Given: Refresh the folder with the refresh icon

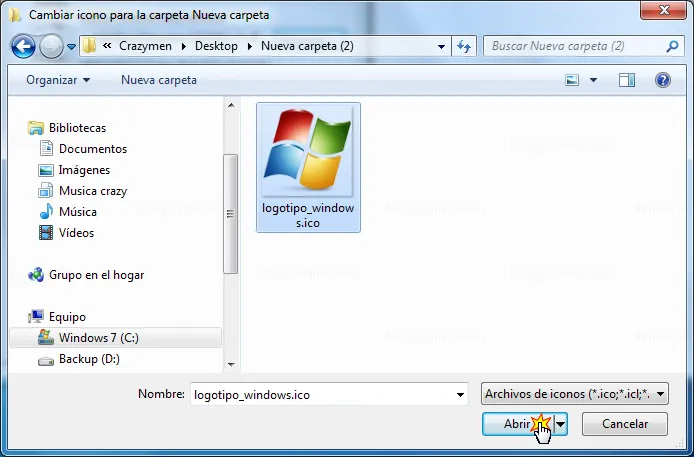Looking at the screenshot, I should pos(464,46).
